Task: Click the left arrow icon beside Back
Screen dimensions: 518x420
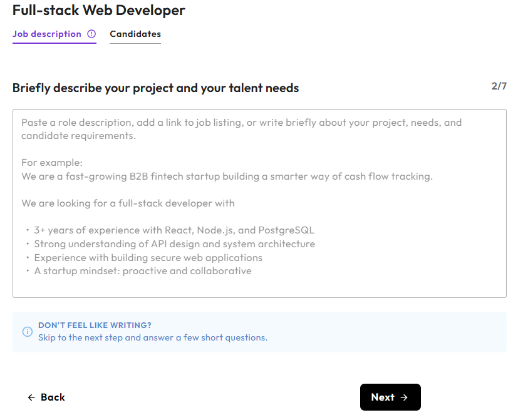Action: coord(31,397)
